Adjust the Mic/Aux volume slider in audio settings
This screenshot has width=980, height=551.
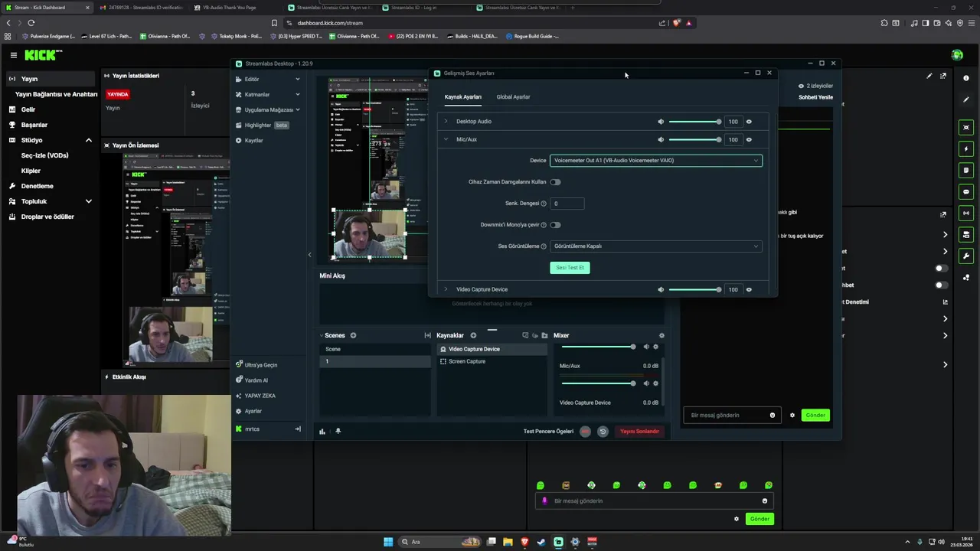[x=694, y=140]
